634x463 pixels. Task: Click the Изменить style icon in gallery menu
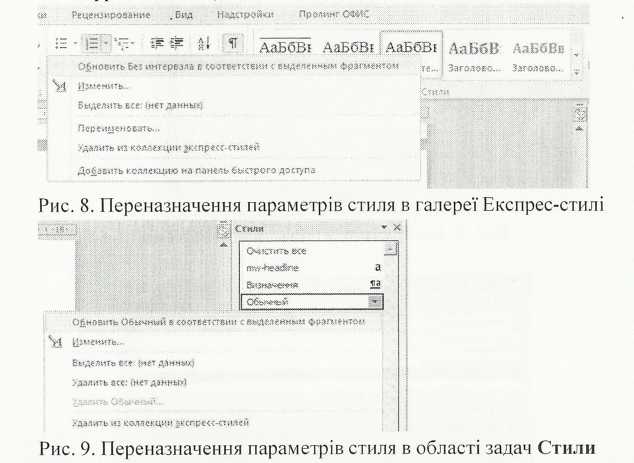[60, 86]
